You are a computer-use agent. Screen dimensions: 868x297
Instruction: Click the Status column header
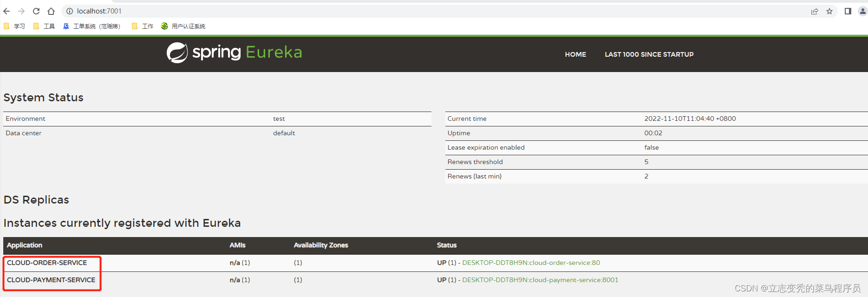tap(447, 245)
